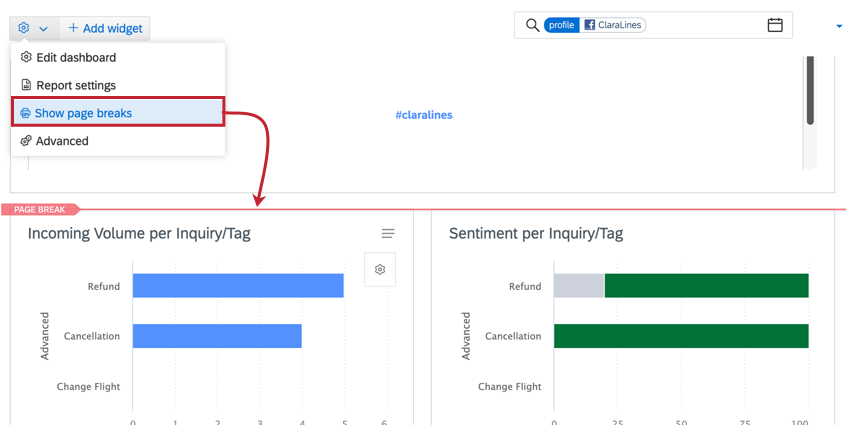Image resolution: width=850 pixels, height=425 pixels.
Task: Click the PAGE BREAK marker label
Action: [40, 209]
